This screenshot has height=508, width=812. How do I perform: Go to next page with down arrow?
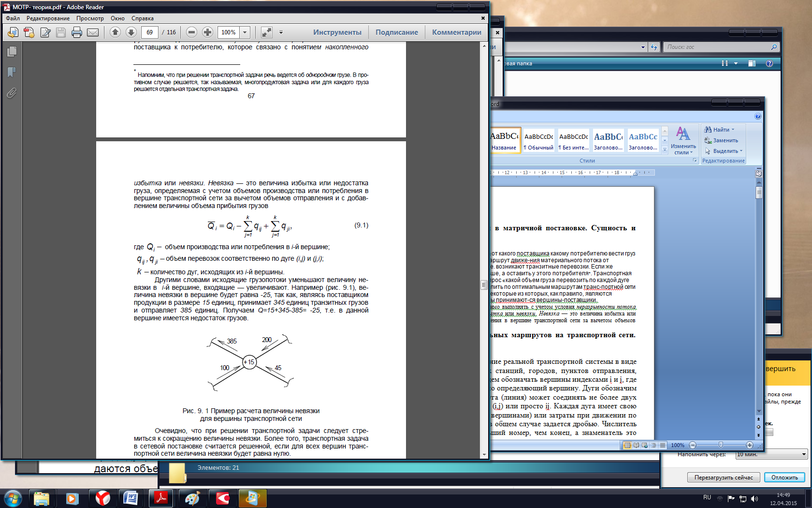coord(131,32)
